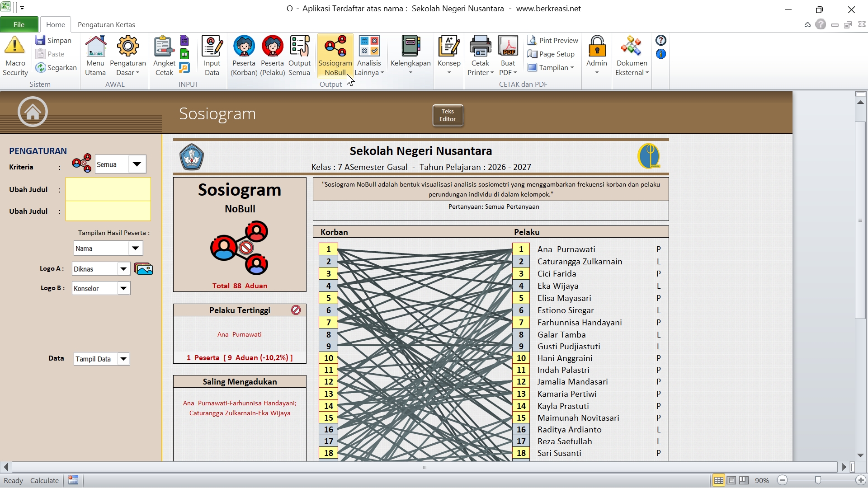868x488 pixels.
Task: Open the Admin lock menu
Action: 596,56
